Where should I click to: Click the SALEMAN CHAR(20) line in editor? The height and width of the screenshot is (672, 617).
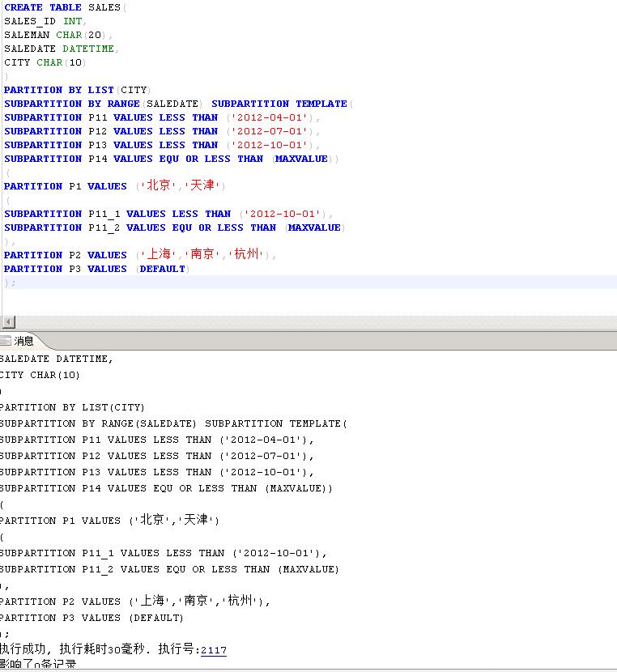coord(57,35)
